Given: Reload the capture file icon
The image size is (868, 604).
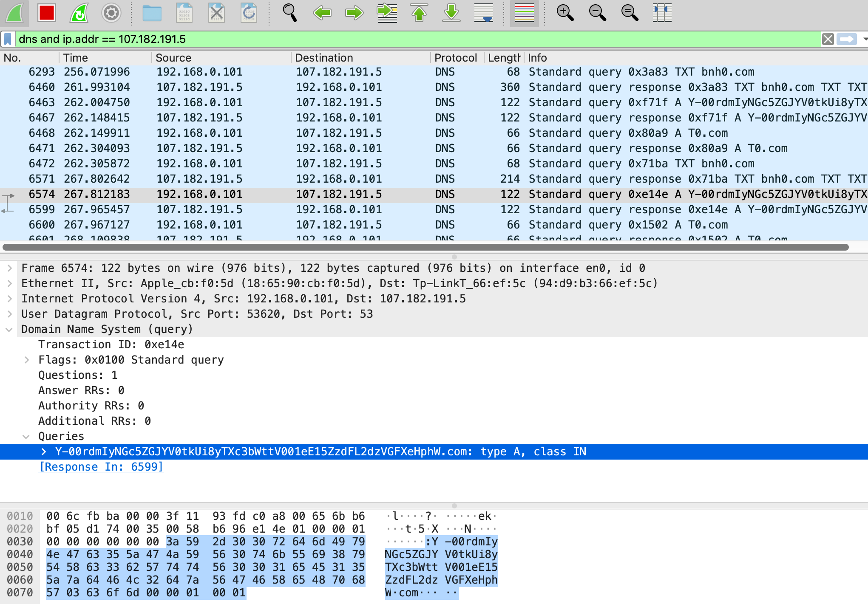Looking at the screenshot, I should pyautogui.click(x=249, y=13).
